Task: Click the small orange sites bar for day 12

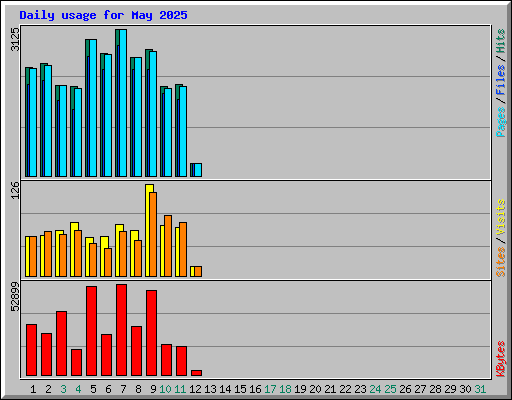Action: 198,272
